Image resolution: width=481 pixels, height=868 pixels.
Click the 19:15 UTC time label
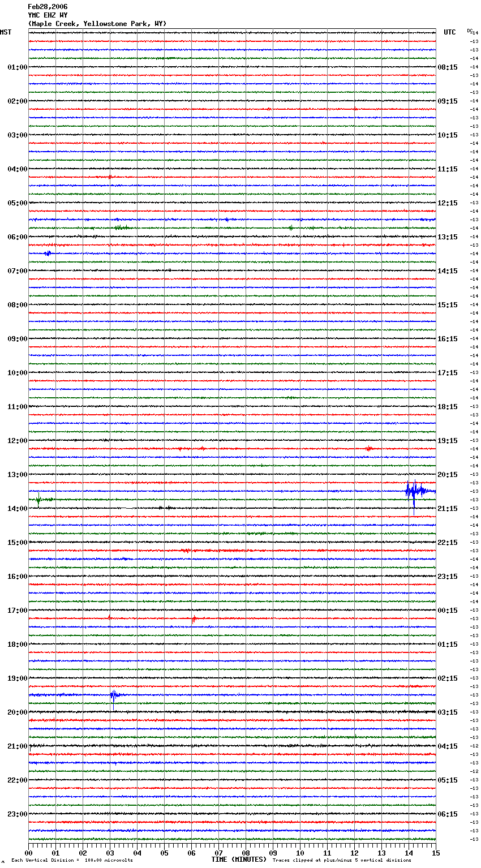click(x=448, y=441)
